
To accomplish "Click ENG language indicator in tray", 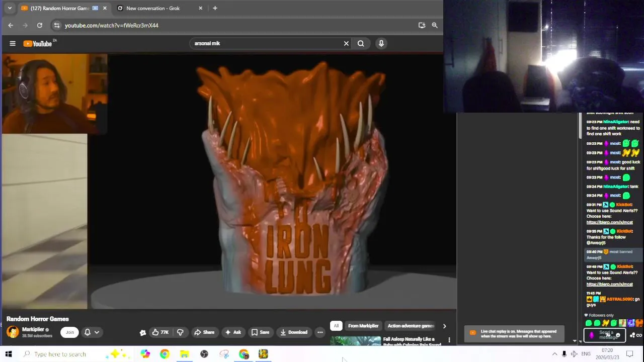I will pyautogui.click(x=586, y=354).
